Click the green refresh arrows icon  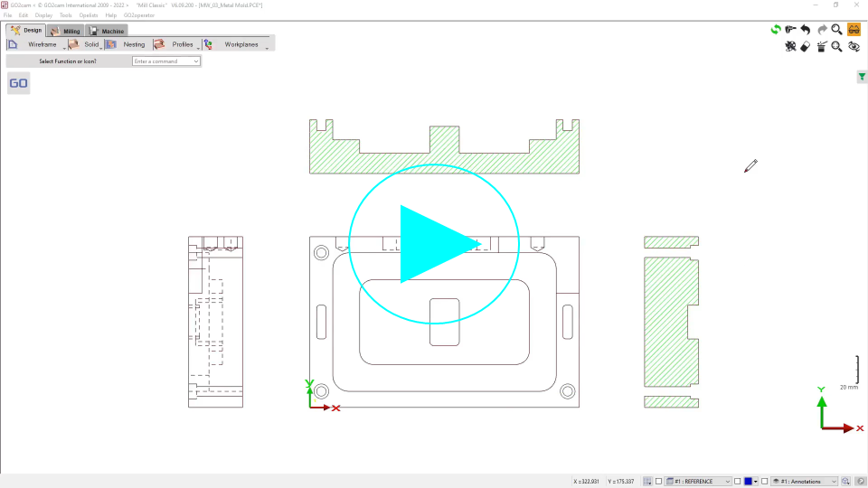(x=775, y=30)
